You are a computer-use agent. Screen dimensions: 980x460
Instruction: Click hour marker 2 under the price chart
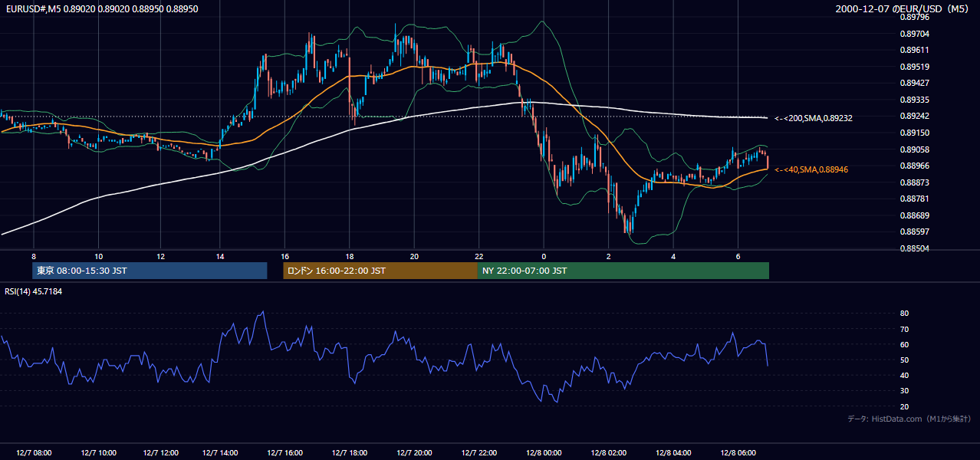click(x=608, y=256)
